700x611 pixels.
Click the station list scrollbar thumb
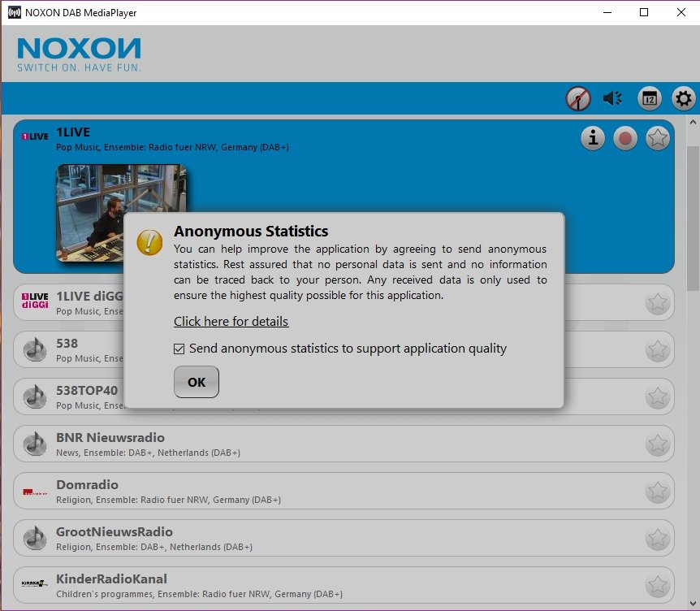(693, 219)
